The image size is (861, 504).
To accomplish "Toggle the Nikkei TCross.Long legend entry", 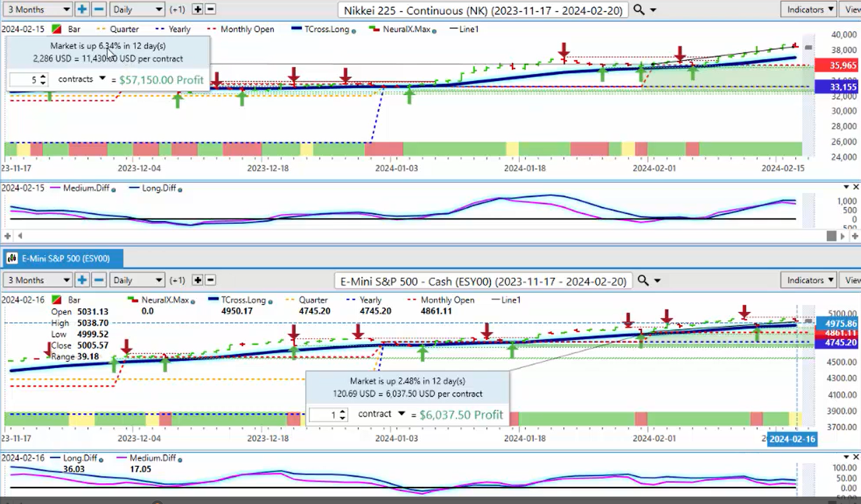I will click(323, 29).
